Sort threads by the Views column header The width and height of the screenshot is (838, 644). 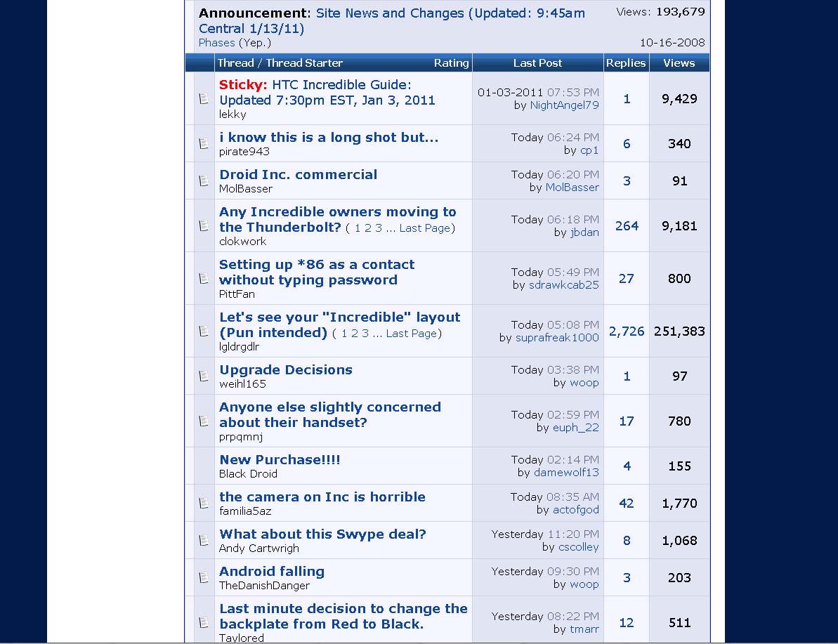pyautogui.click(x=679, y=63)
